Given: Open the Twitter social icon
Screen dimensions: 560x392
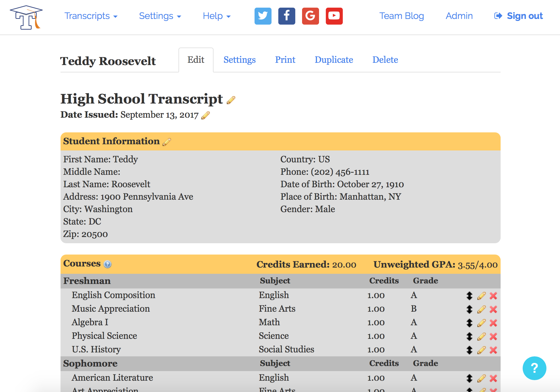Looking at the screenshot, I should coord(263,16).
